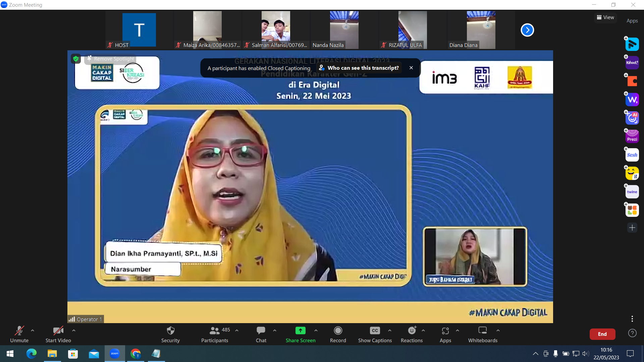Expand Chat options arrow
Viewport: 644px width, 362px height.
[275, 330]
